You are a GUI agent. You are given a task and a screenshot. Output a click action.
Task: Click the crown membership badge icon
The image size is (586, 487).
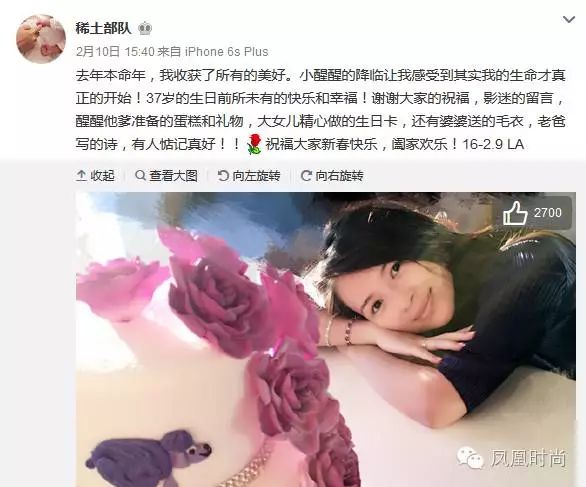145,28
